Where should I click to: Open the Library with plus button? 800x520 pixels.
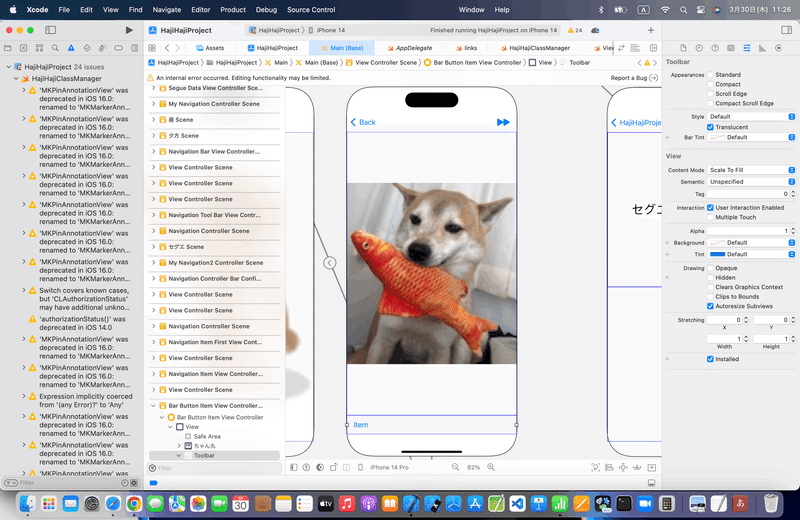click(651, 30)
